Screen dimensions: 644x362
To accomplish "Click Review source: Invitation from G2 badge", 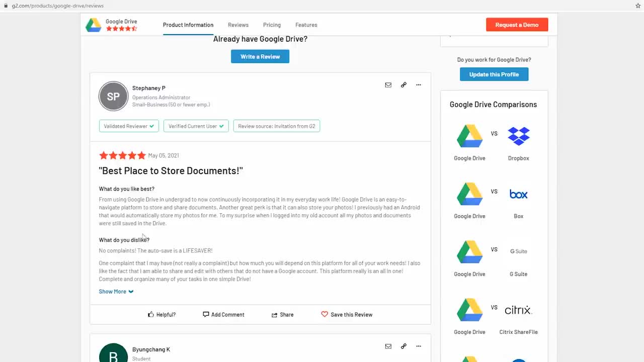I will point(277,126).
